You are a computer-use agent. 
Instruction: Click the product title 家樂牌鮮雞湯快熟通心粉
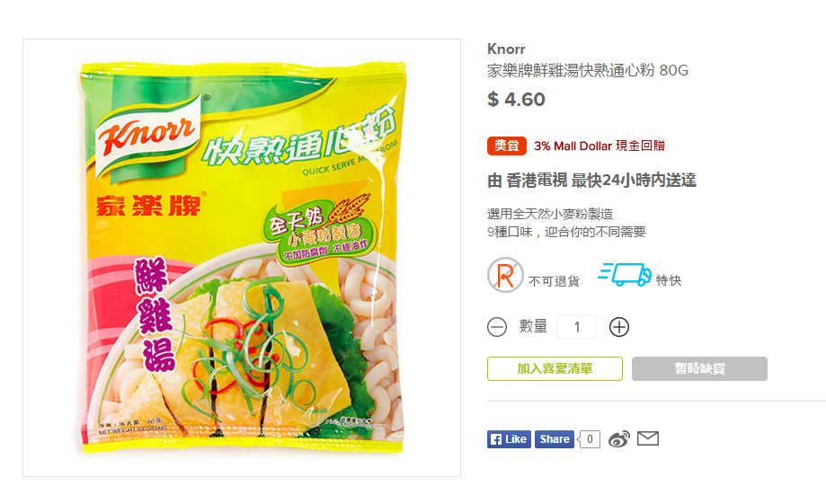[x=571, y=71]
